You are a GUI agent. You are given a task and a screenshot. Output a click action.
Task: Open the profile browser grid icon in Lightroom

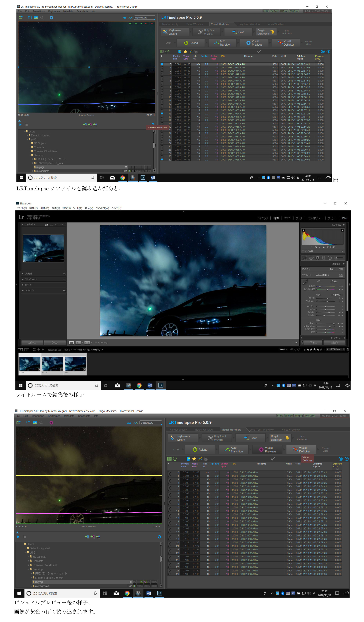tap(341, 275)
